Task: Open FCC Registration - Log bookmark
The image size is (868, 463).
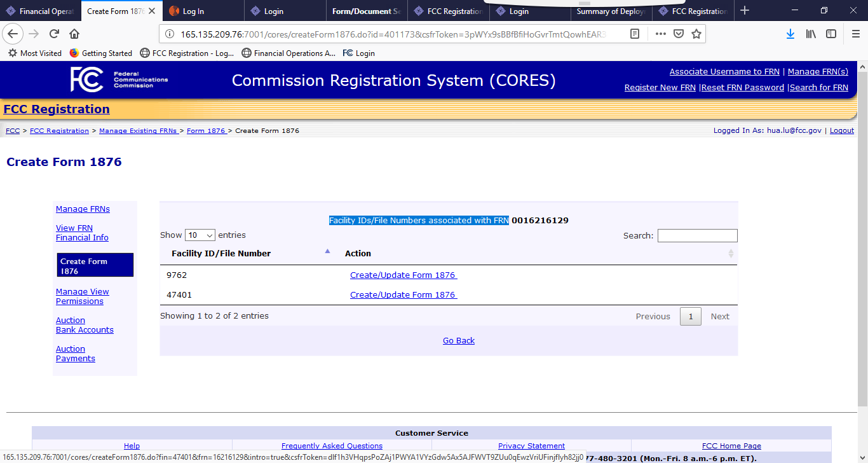Action: (x=187, y=53)
